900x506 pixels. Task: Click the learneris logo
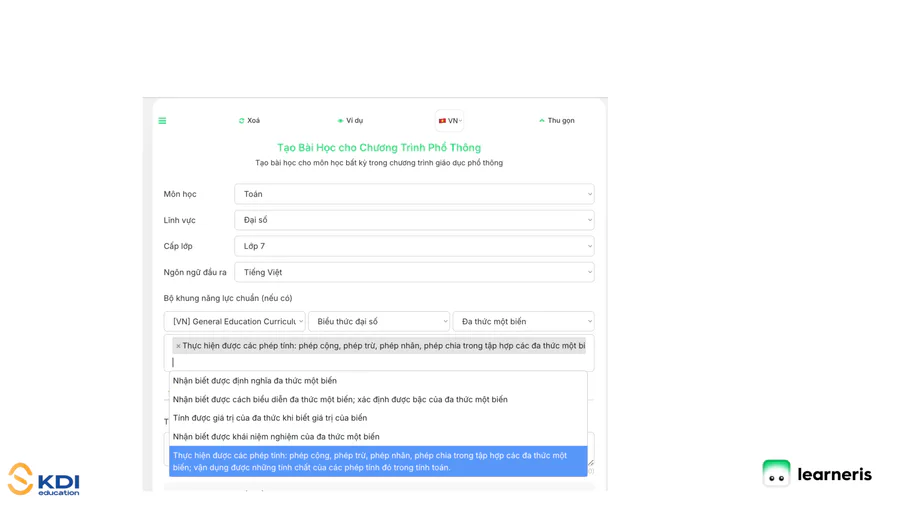pos(817,474)
